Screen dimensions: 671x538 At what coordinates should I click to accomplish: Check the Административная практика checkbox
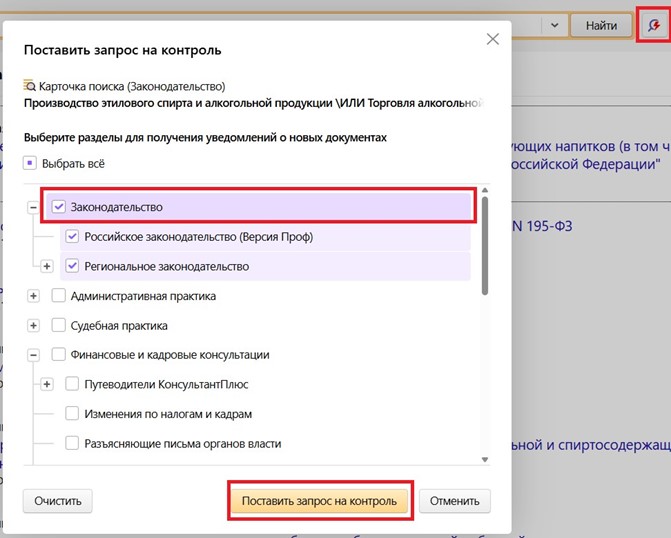[58, 296]
